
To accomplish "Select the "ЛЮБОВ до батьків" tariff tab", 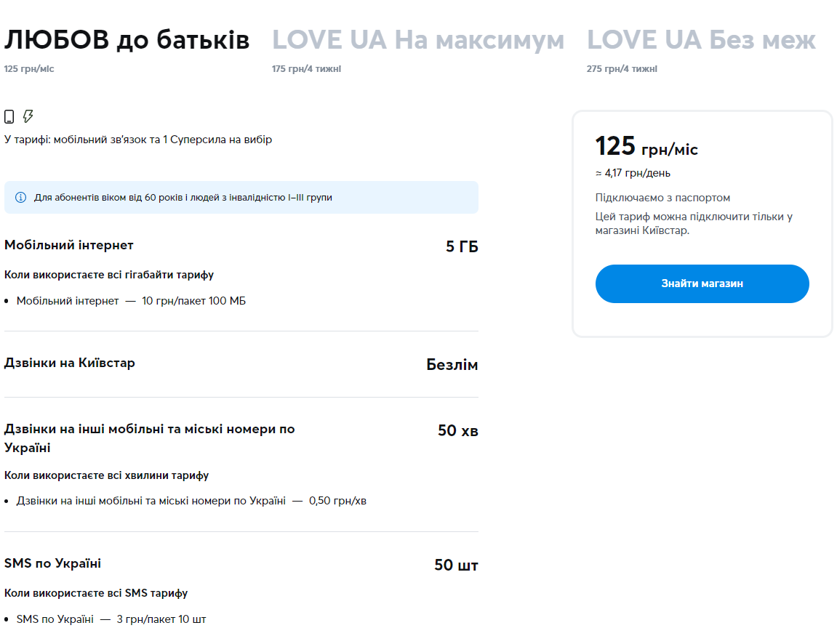I will pyautogui.click(x=126, y=40).
